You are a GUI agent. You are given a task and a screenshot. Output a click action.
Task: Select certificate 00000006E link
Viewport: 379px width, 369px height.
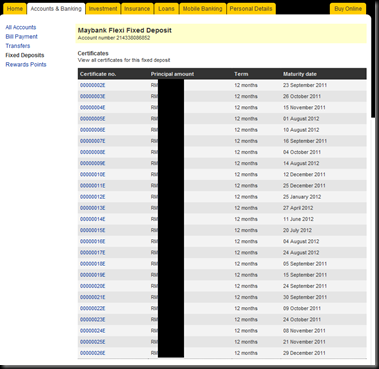[x=93, y=130]
